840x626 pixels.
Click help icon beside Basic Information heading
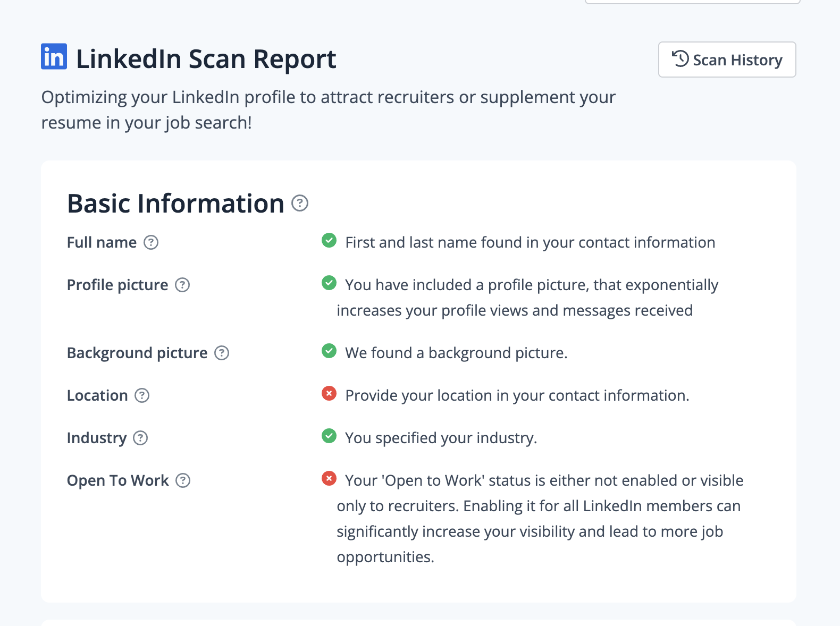(300, 203)
